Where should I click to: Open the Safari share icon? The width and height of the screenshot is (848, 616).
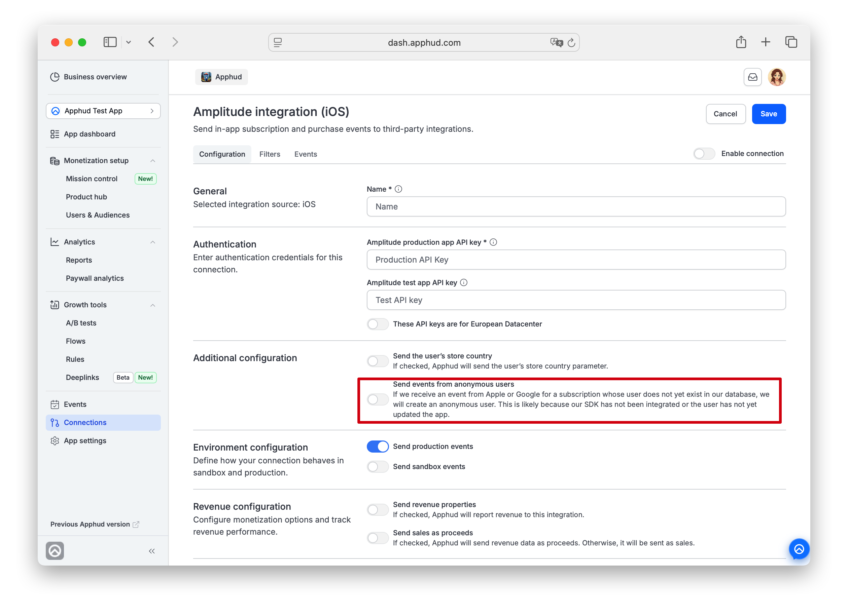pyautogui.click(x=741, y=42)
